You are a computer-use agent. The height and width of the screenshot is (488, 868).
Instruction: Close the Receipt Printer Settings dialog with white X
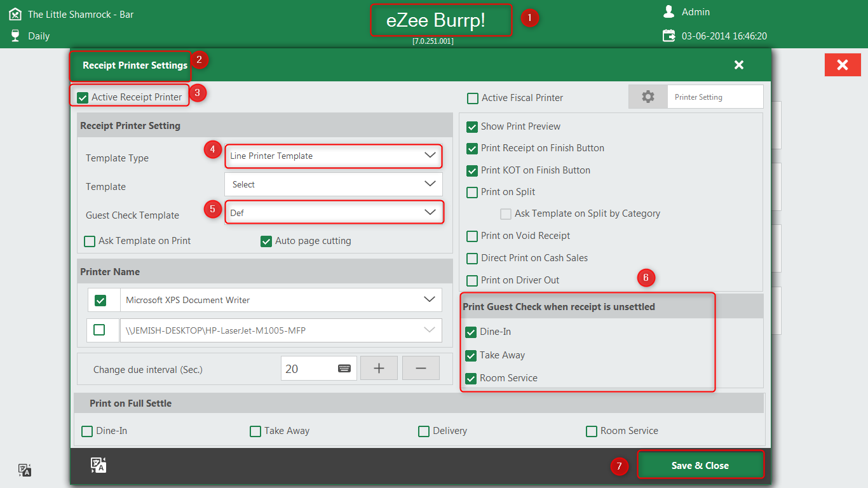738,65
